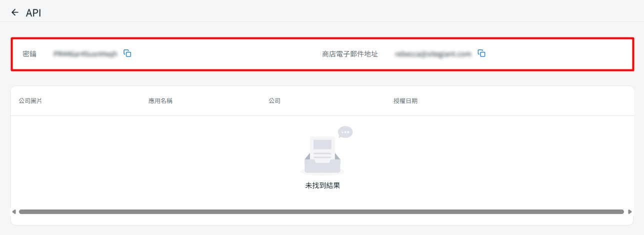Click the horizontal scrollbar thumb
The width and height of the screenshot is (644, 235).
(x=320, y=212)
